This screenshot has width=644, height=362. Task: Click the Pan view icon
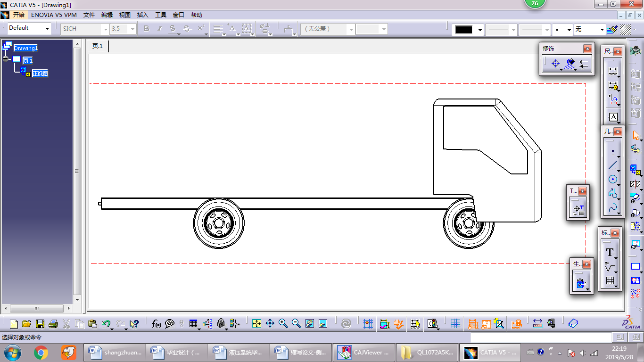pos(270,323)
